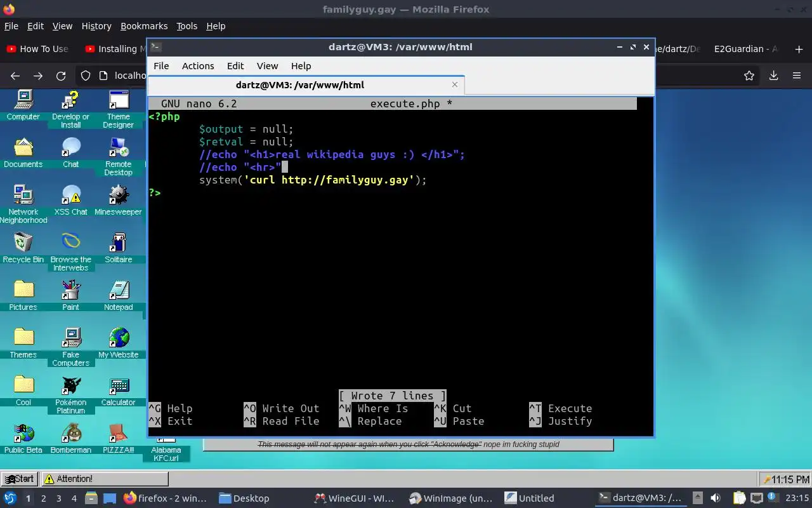Open the volume speaker tray icon
Viewport: 812px width, 508px height.
(x=716, y=498)
